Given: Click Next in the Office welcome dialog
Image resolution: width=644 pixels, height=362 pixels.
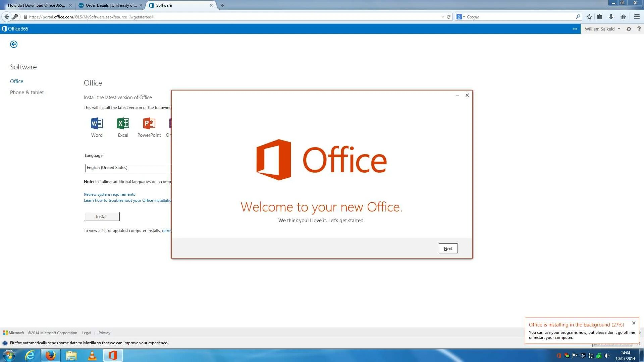Looking at the screenshot, I should [x=448, y=248].
